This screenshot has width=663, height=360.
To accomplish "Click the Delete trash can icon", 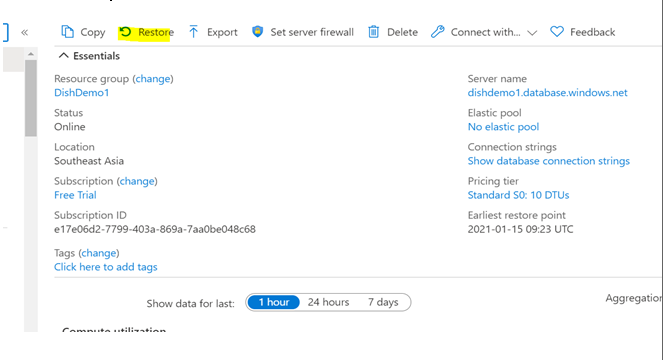I will pos(373,32).
